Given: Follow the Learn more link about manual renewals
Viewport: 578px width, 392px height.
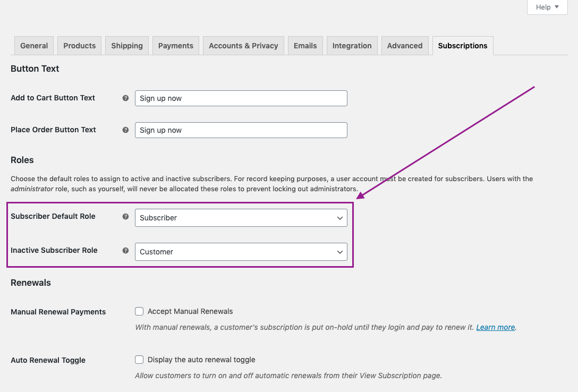Looking at the screenshot, I should 496,327.
